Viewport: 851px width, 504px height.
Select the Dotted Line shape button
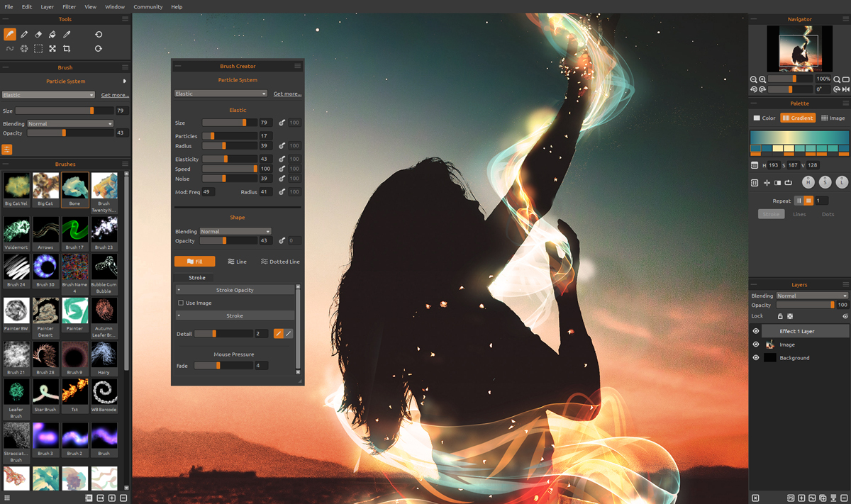[280, 262]
